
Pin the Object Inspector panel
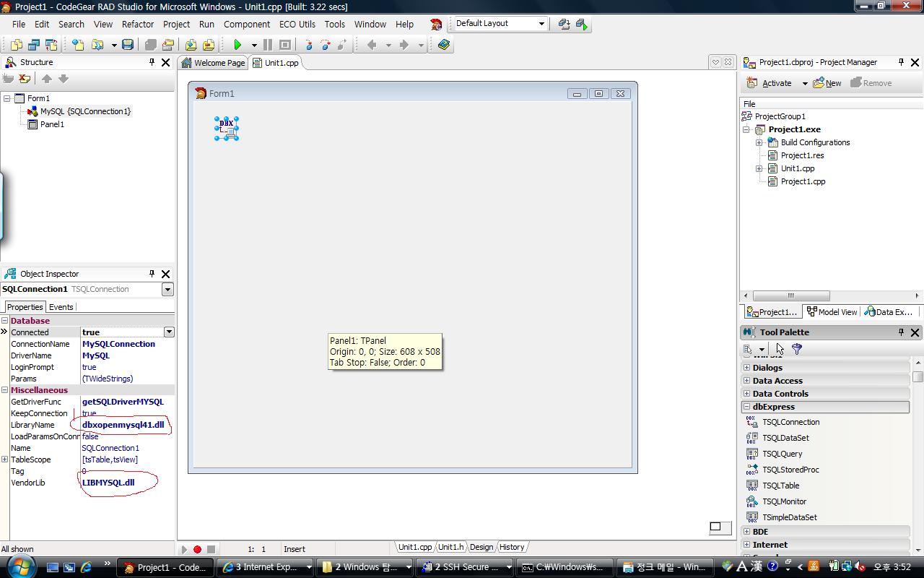click(x=152, y=274)
